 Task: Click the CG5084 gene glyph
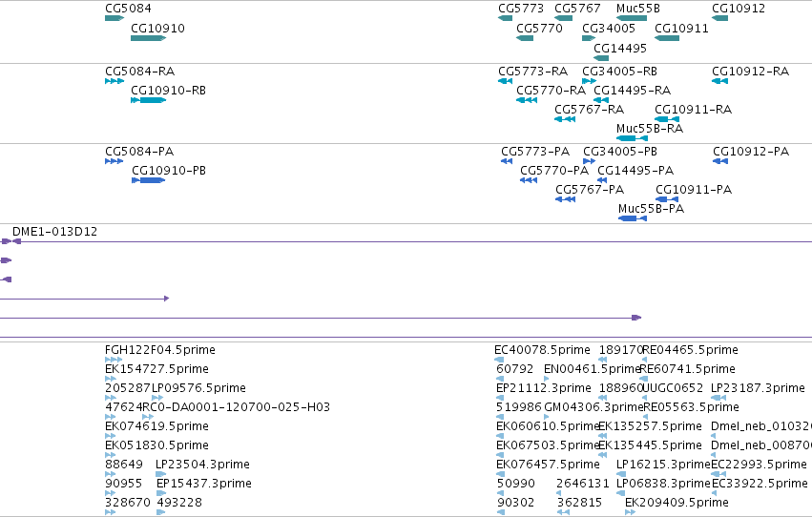115,18
